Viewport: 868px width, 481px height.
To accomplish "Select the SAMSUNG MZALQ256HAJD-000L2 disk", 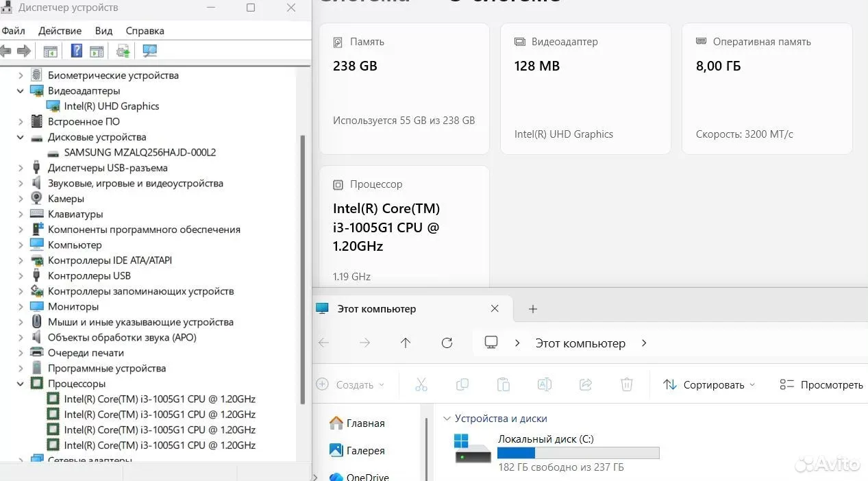I will pos(140,152).
